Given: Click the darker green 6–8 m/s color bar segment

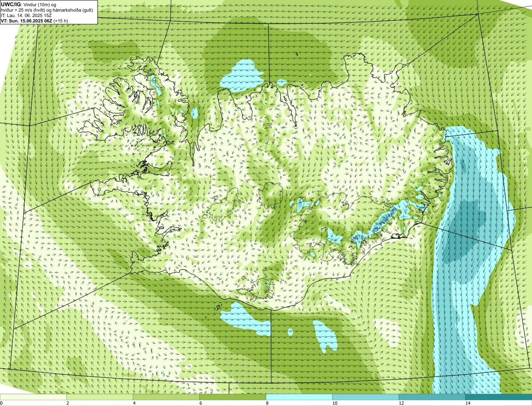Looking at the screenshot, I should click(233, 397).
